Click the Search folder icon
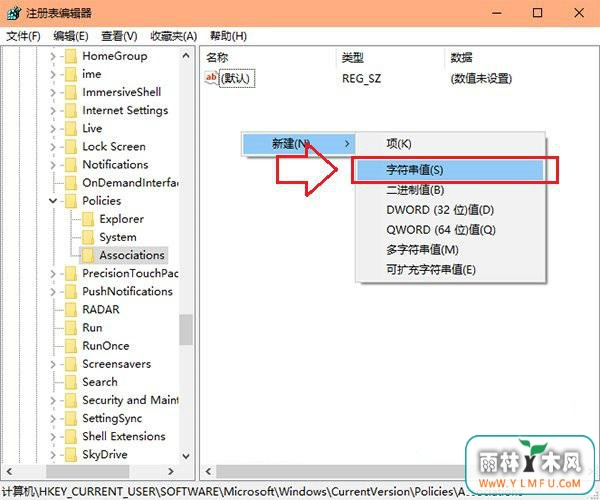This screenshot has height=500, width=600. [71, 382]
